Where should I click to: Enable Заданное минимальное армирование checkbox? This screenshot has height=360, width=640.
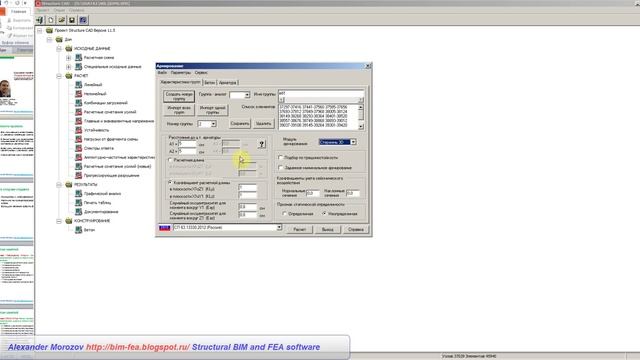click(x=281, y=168)
